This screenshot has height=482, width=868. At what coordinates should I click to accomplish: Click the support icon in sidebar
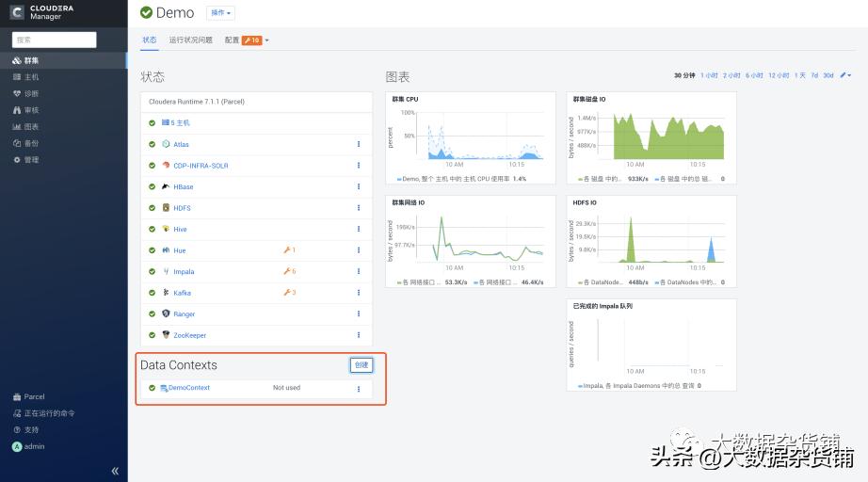tap(17, 430)
